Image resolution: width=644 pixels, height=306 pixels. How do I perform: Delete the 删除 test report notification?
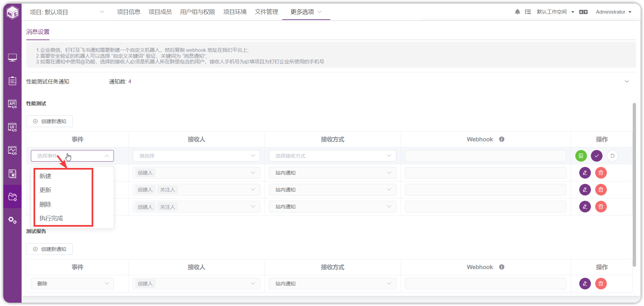601,284
